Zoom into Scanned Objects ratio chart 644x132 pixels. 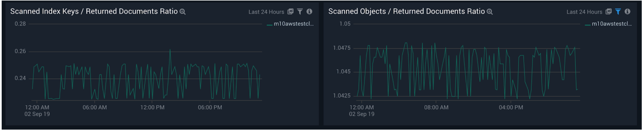tap(490, 12)
